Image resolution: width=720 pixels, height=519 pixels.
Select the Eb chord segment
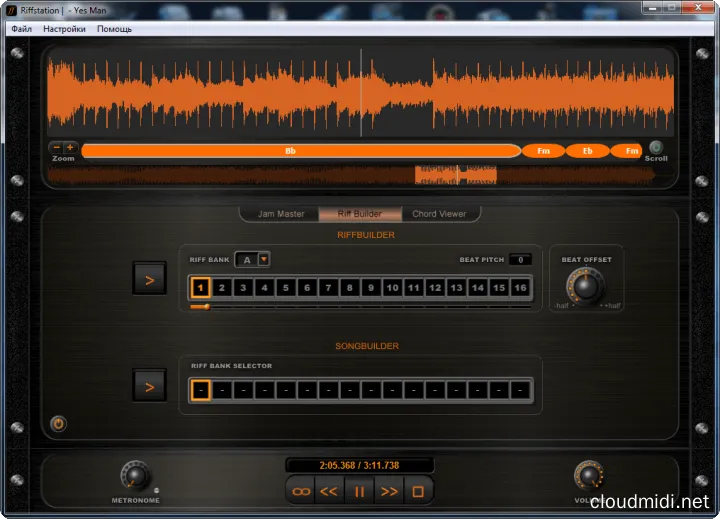(587, 151)
